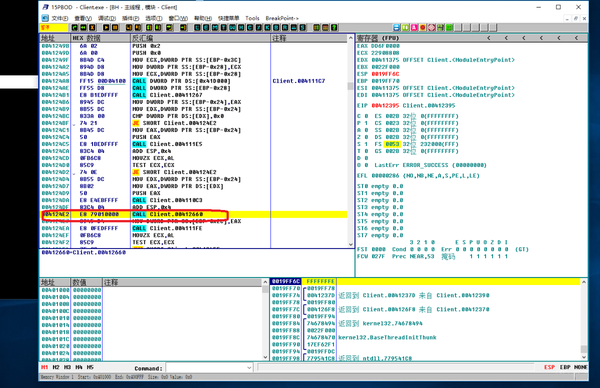Click the green question-mark help toolbar icon

coord(334,28)
